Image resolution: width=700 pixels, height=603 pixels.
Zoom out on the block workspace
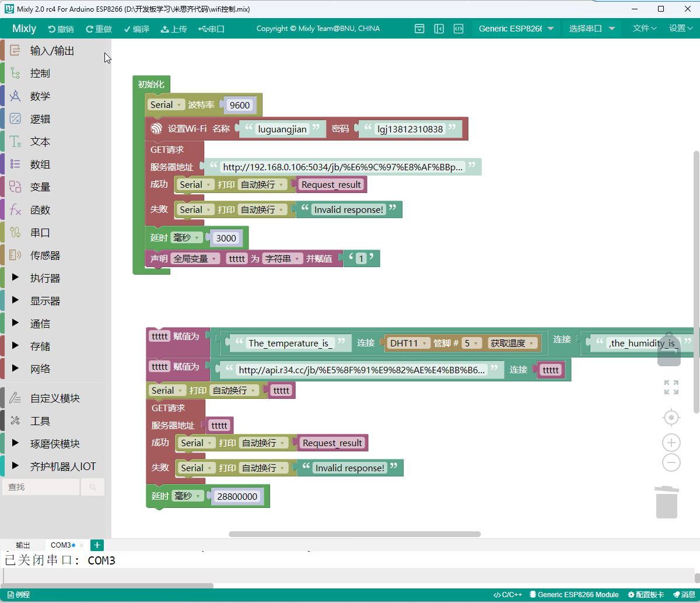(671, 463)
